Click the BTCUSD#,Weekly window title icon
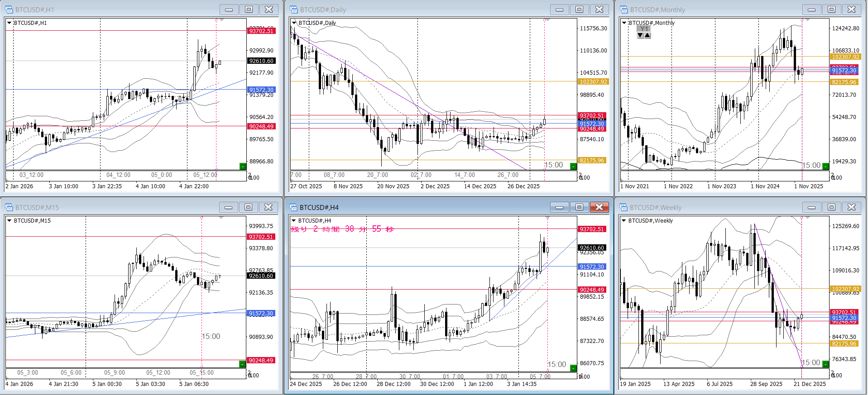Viewport: 868px width, 395px height. [624, 207]
